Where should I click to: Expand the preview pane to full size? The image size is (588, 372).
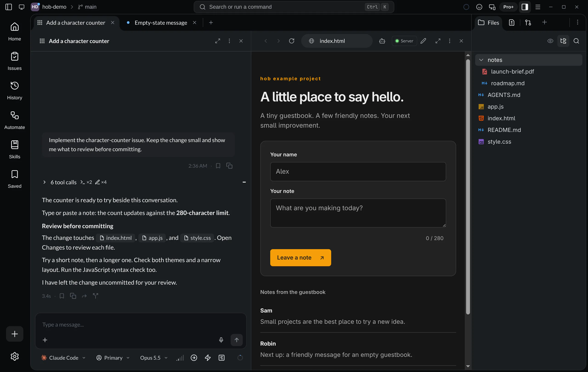point(438,41)
